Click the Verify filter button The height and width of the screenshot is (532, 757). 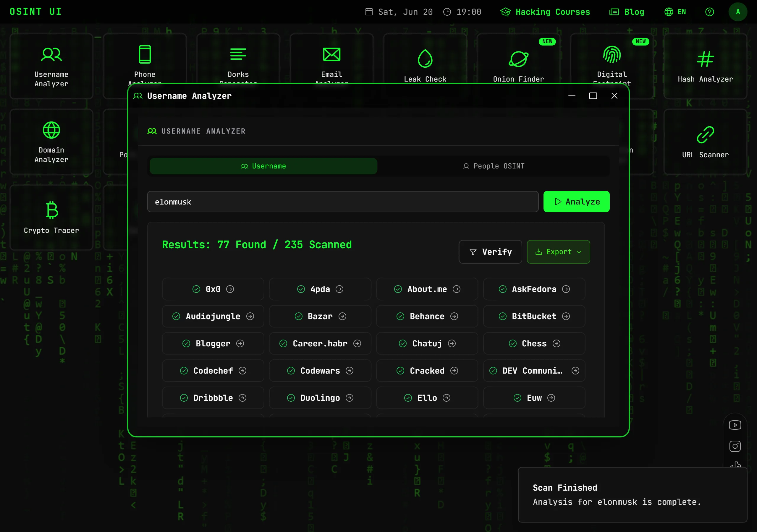[490, 252]
